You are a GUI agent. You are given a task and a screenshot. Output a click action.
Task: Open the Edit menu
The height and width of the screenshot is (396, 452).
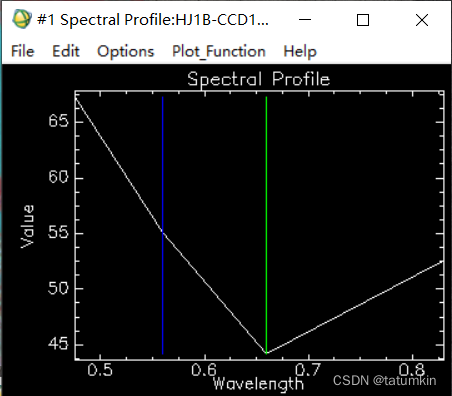66,51
